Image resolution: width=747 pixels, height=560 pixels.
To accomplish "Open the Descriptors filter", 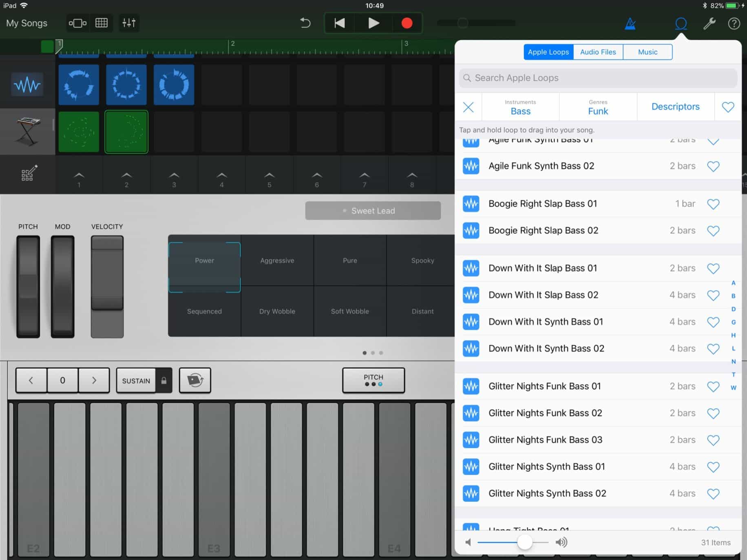I will (x=676, y=106).
